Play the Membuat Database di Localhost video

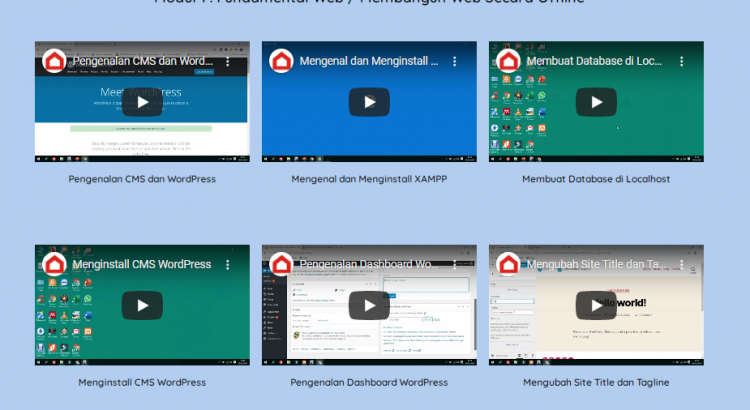pos(596,102)
